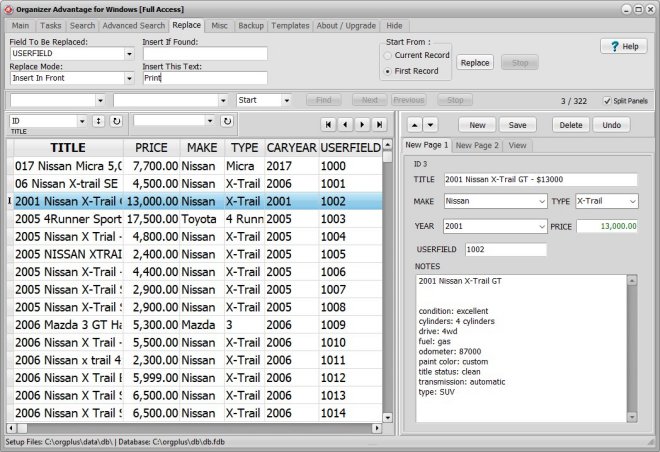
Task: Open the ID sort field dropdown
Action: [x=82, y=121]
